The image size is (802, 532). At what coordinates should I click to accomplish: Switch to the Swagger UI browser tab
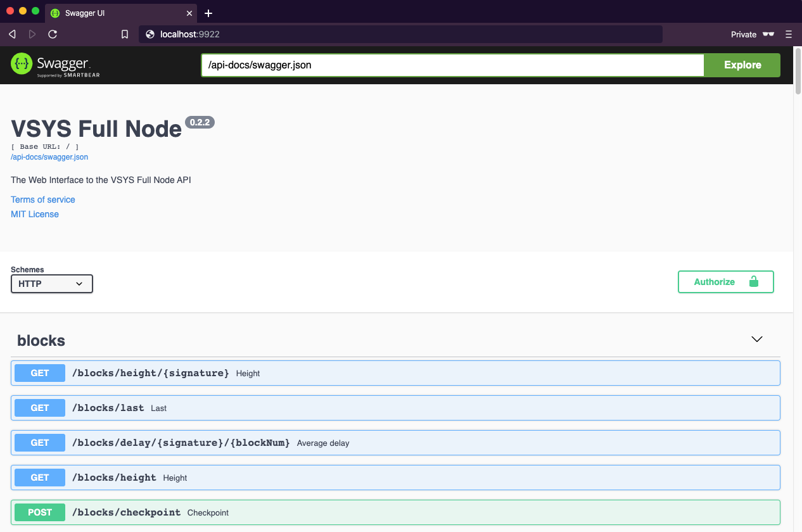tap(120, 13)
